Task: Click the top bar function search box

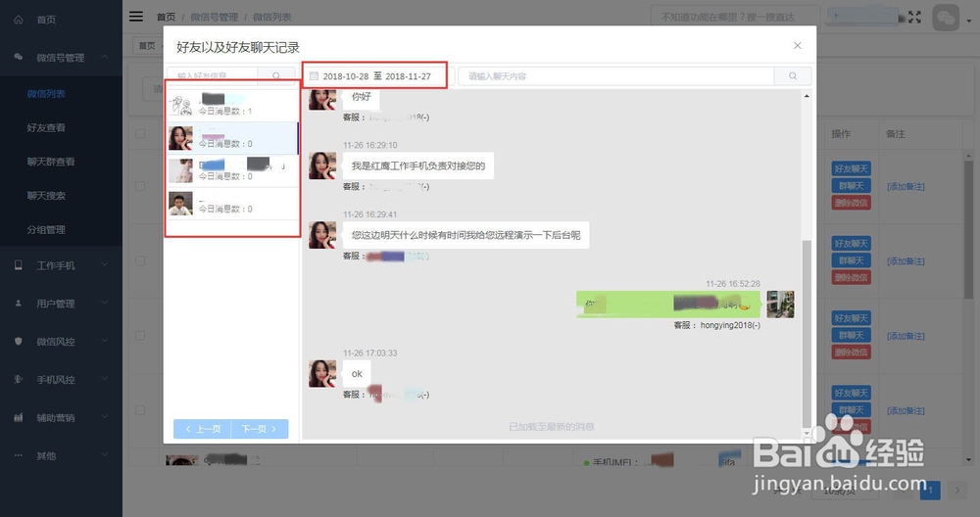Action: coord(735,17)
